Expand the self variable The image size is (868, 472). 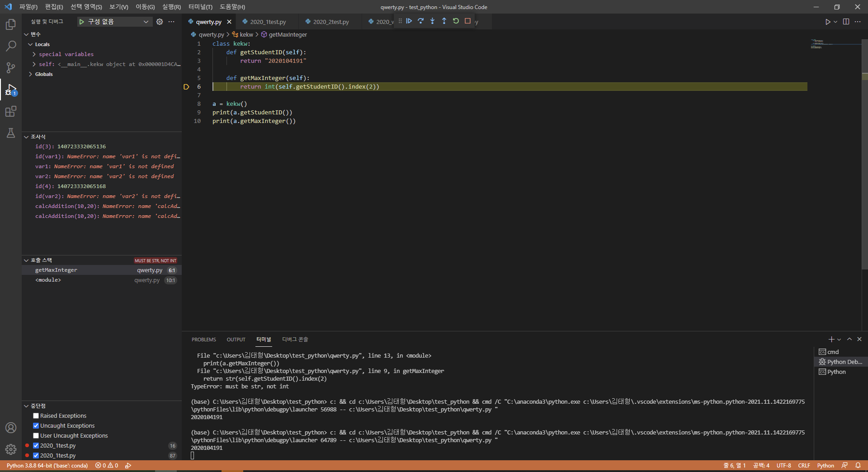pyautogui.click(x=34, y=64)
